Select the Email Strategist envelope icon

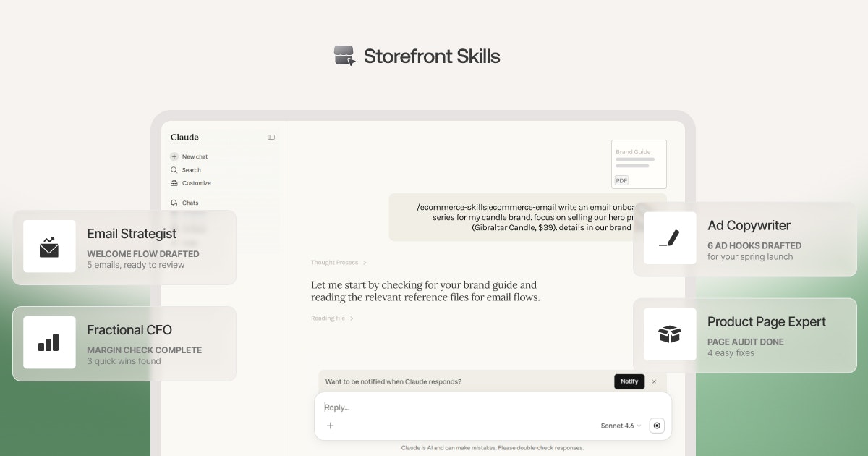tap(49, 247)
